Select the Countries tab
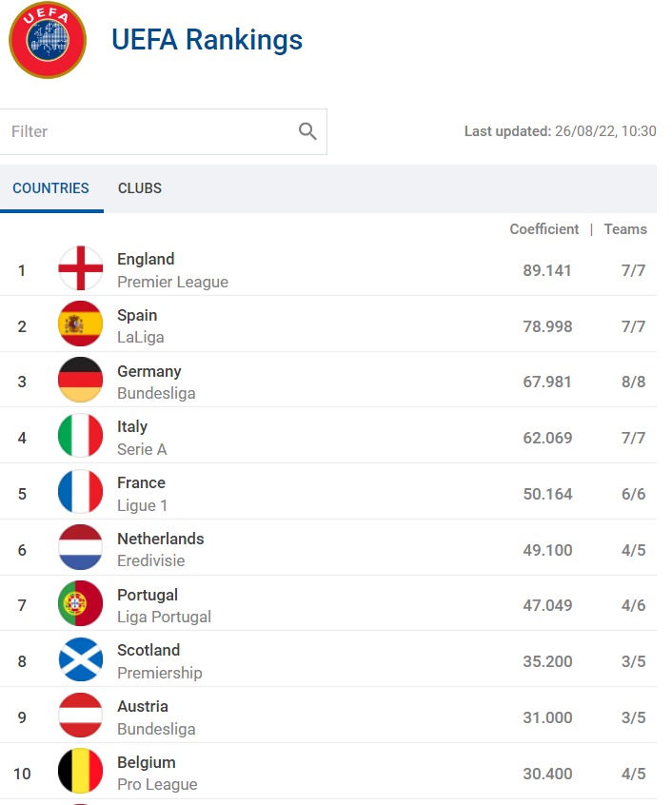This screenshot has width=672, height=805. pyautogui.click(x=50, y=188)
